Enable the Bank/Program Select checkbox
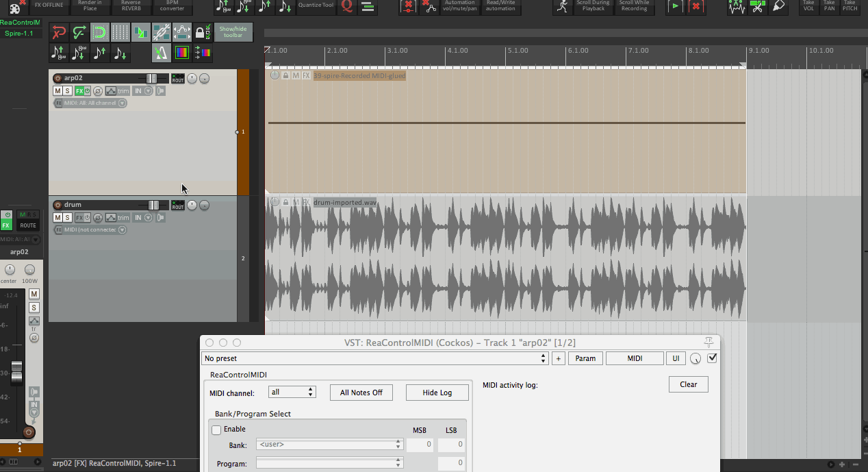This screenshot has width=868, height=472. (216, 430)
